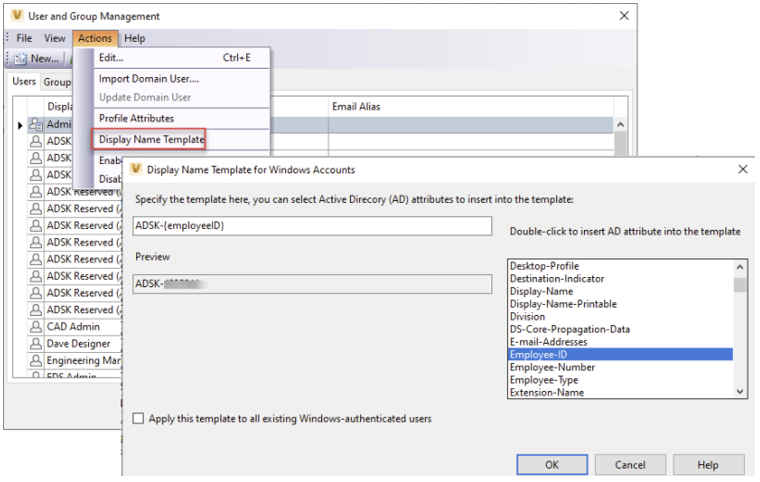The height and width of the screenshot is (482, 760).
Task: Enable Apply this template to all existing users
Action: click(139, 418)
